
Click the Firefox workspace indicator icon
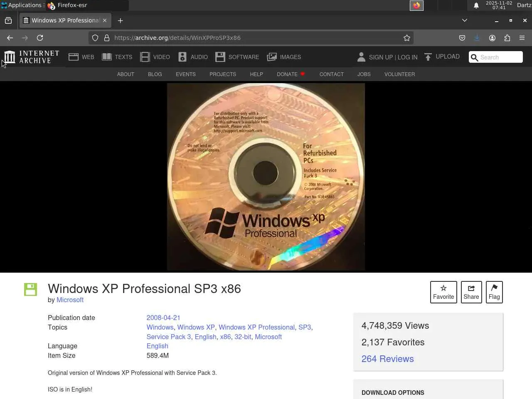[x=416, y=5]
